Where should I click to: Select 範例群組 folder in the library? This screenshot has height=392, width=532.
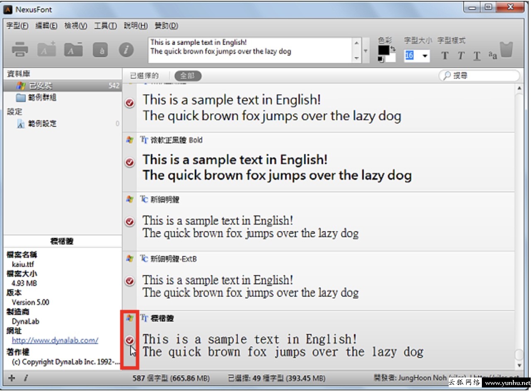pos(42,98)
